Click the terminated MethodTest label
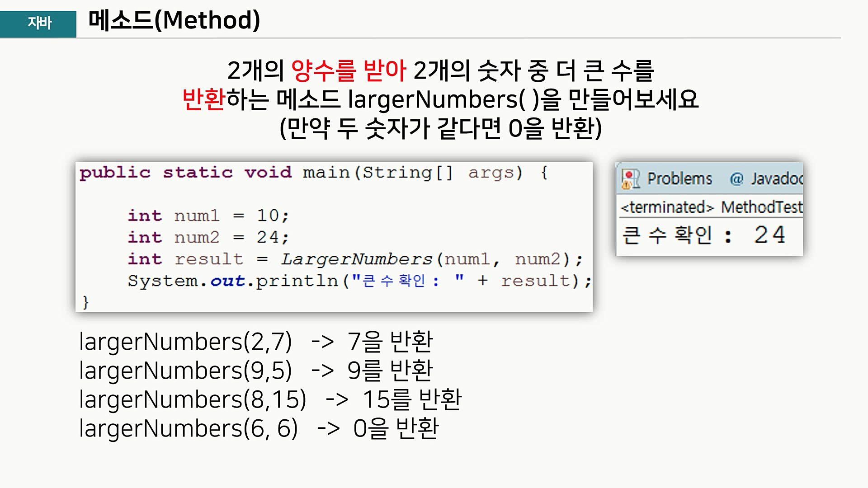The width and height of the screenshot is (868, 488). click(712, 207)
